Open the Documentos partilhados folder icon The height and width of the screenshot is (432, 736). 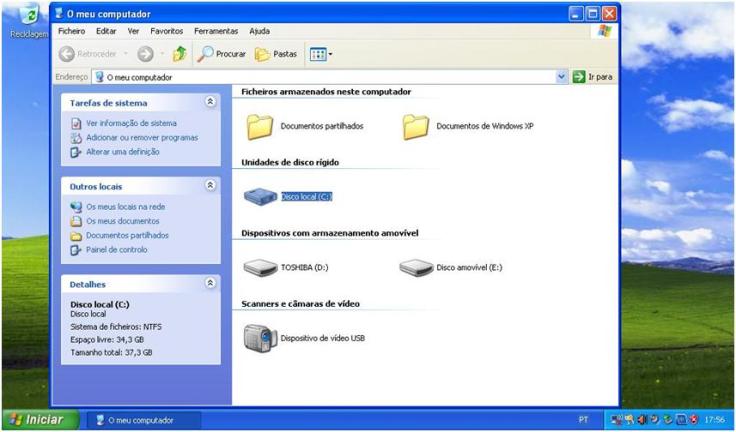click(x=260, y=126)
